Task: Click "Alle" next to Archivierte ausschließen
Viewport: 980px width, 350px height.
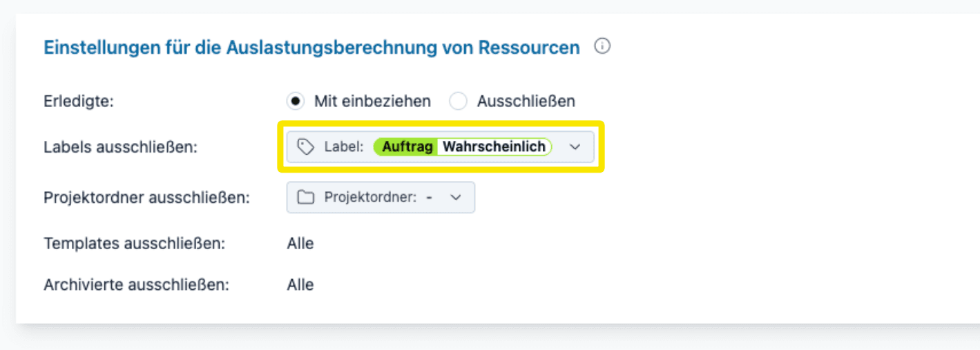Action: click(x=300, y=285)
